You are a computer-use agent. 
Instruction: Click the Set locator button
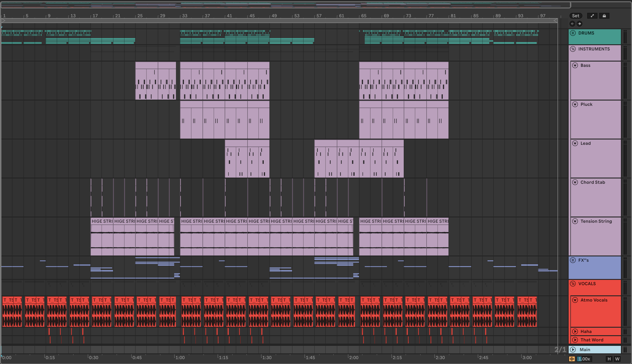575,16
